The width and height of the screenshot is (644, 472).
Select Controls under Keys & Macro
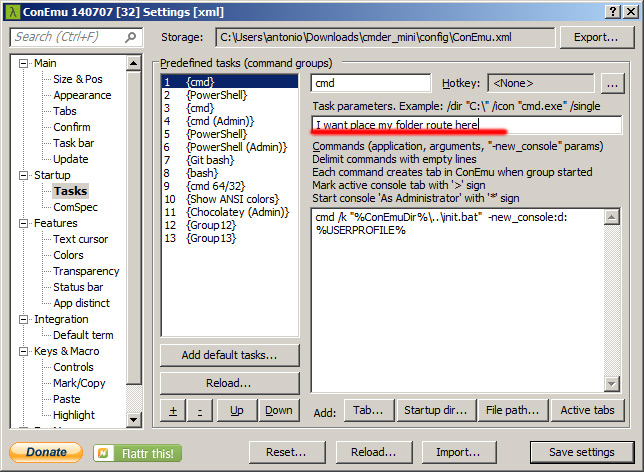tap(73, 368)
